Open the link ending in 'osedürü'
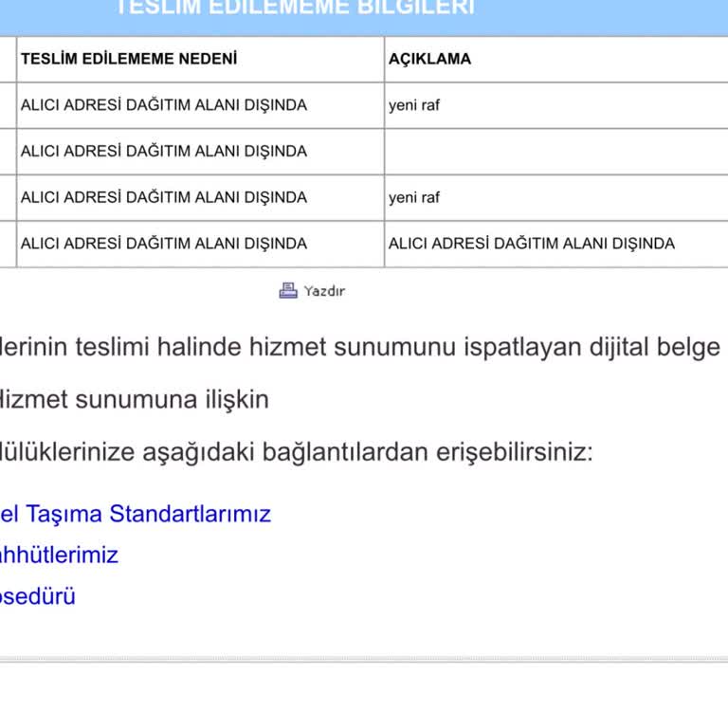Viewport: 728px width, 728px height. pyautogui.click(x=38, y=596)
